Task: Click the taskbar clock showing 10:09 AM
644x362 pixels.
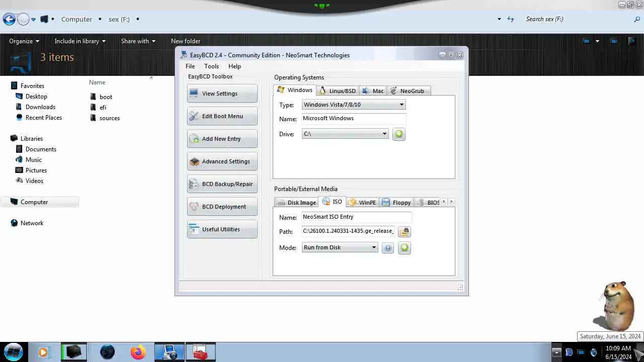Action: coord(618,352)
